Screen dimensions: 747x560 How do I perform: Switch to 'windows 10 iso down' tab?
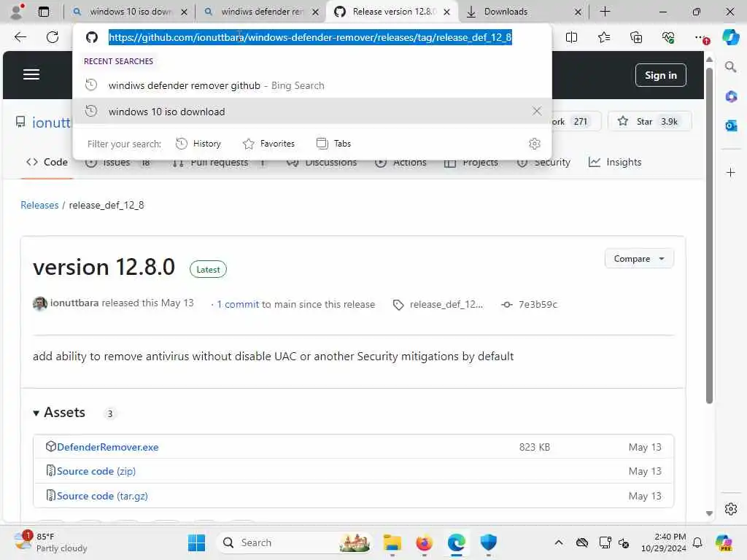[130, 12]
